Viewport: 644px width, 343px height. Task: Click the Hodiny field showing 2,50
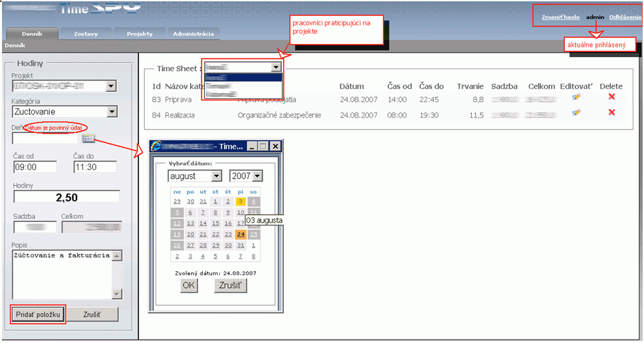66,197
